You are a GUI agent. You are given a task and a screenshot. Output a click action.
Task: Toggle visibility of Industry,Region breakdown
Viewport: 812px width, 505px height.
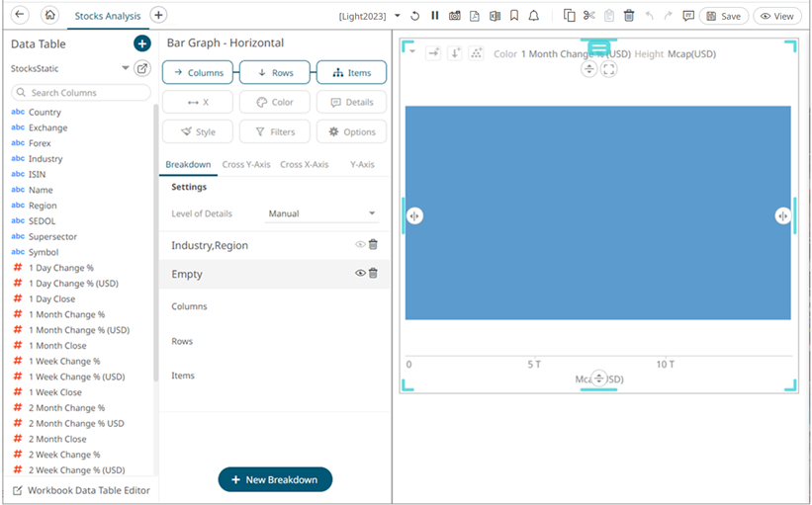360,245
